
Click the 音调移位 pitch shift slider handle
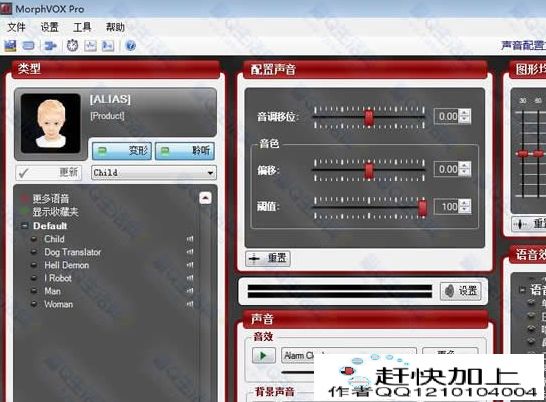click(x=369, y=117)
